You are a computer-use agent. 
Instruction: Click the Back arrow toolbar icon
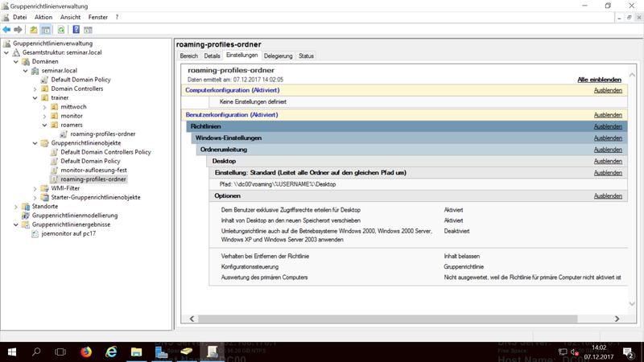pos(7,29)
